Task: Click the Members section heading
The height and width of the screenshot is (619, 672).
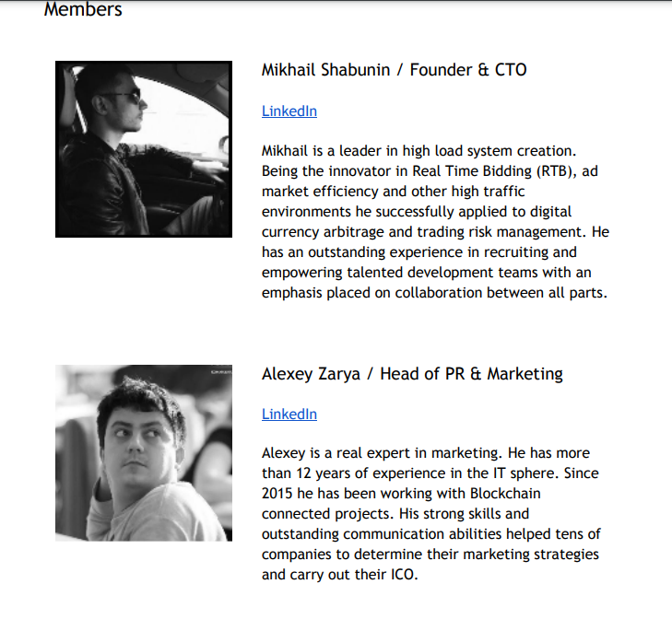Action: point(83,9)
